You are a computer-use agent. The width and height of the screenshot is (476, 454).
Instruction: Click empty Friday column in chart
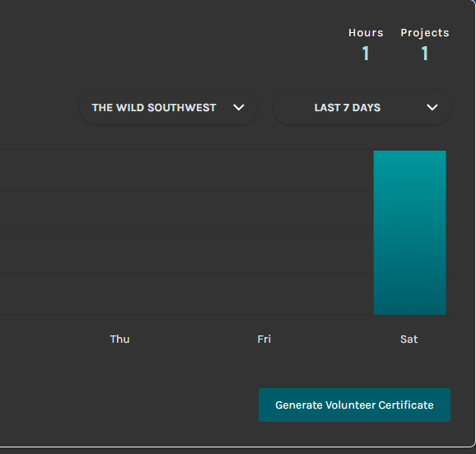(x=264, y=232)
